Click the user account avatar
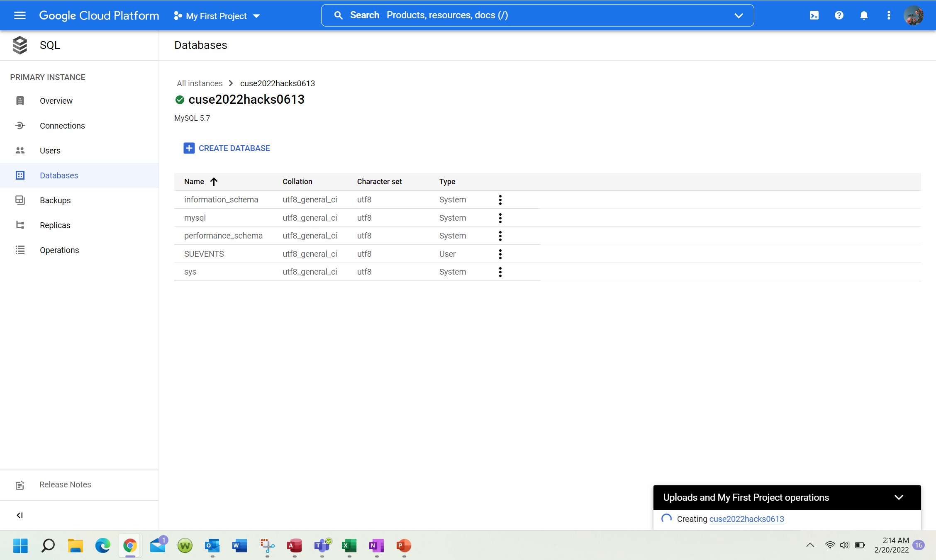936x560 pixels. coord(914,15)
